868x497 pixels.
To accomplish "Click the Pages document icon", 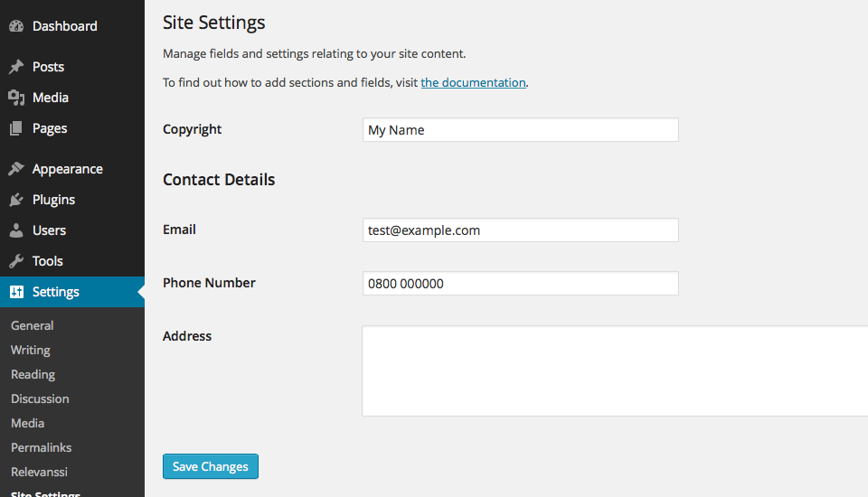I will [16, 128].
